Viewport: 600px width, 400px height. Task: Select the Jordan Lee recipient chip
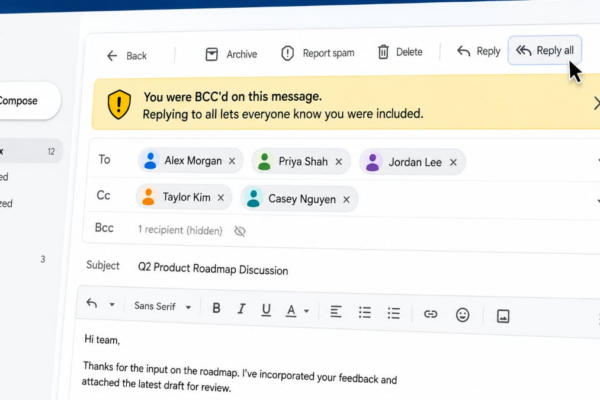tap(412, 162)
